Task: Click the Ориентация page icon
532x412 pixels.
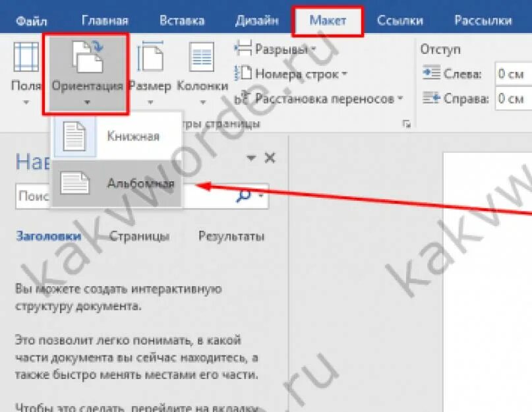Action: point(88,57)
